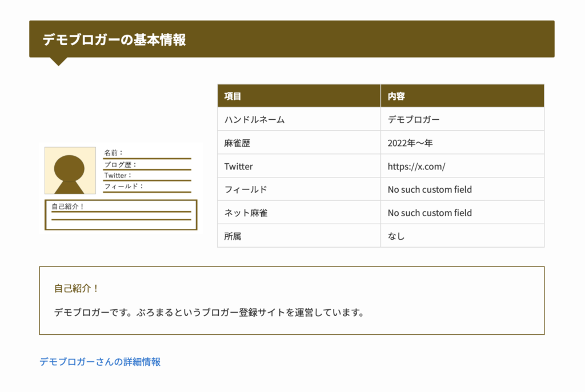Image resolution: width=585 pixels, height=392 pixels.
Task: Click the 自己紹介！ heading in the bordered box
Action: click(x=77, y=289)
